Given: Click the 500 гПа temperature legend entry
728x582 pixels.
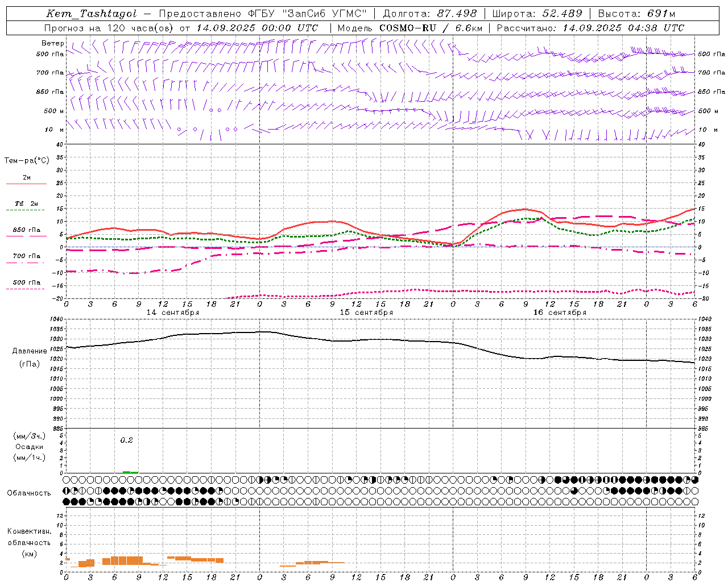Looking at the screenshot, I should [x=26, y=282].
